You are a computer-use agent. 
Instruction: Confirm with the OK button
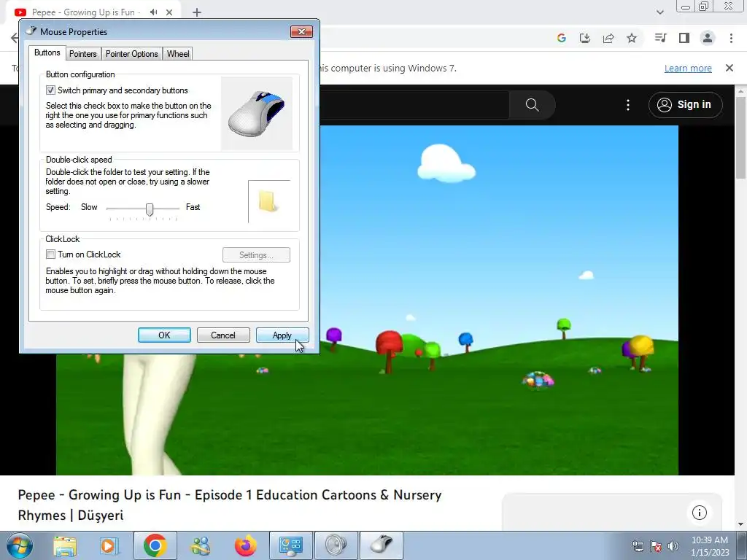click(x=164, y=335)
